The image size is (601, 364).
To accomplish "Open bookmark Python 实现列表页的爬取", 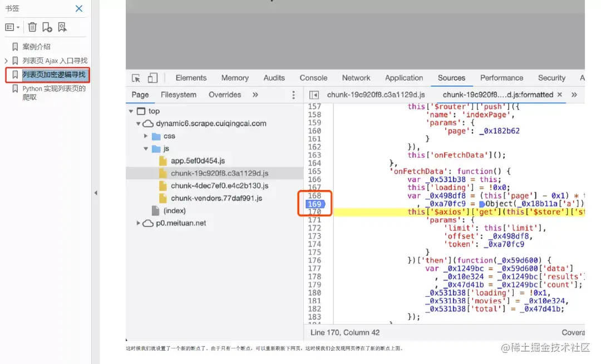I will click(53, 93).
